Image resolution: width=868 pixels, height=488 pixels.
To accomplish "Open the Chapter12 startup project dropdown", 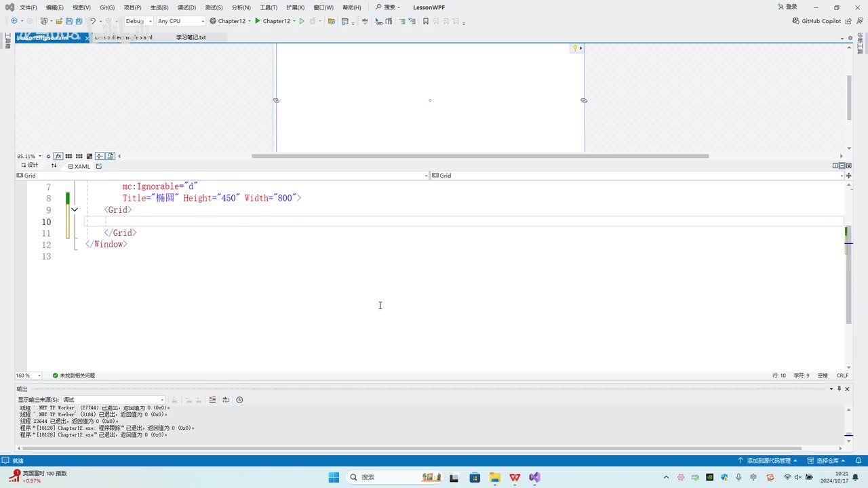I will pos(231,21).
